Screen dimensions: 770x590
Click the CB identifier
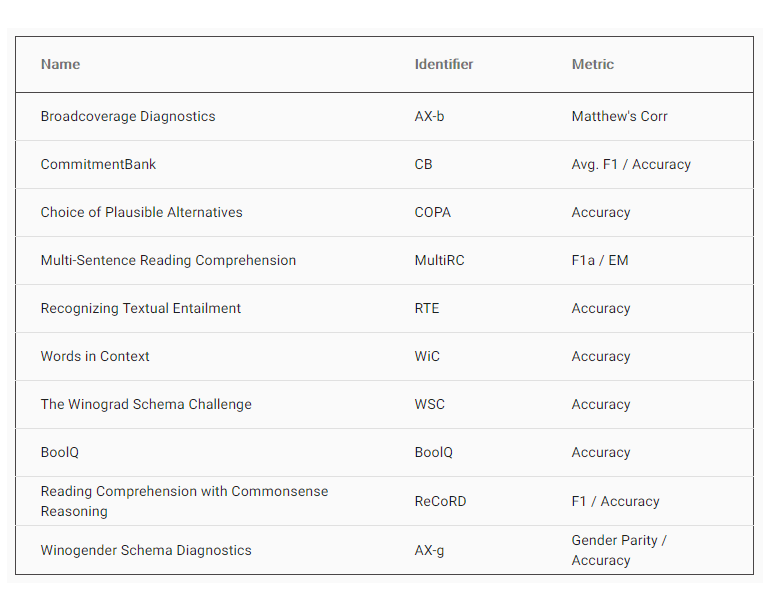coord(423,165)
